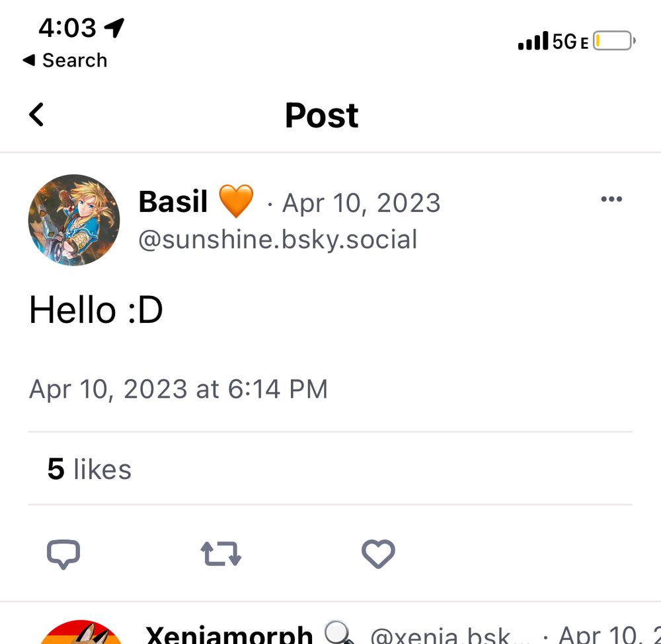
Task: Tap the cellular signal bars icon
Action: (533, 42)
